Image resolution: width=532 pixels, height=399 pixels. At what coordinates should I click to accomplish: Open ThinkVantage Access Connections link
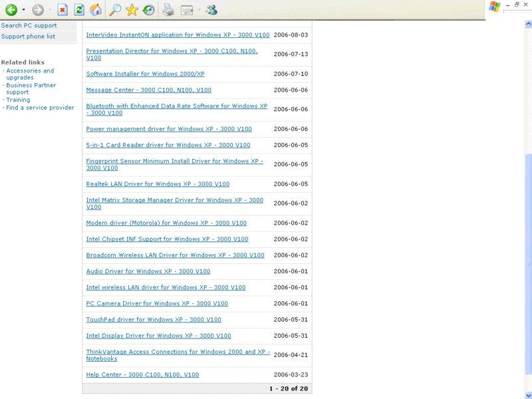[178, 355]
